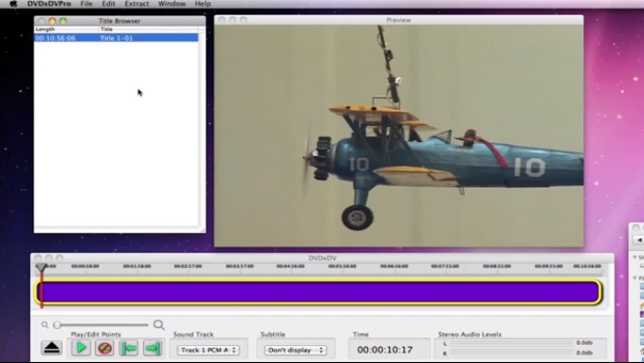Click the eject disc icon
Screen dimensions: 644x363
[x=52, y=348]
